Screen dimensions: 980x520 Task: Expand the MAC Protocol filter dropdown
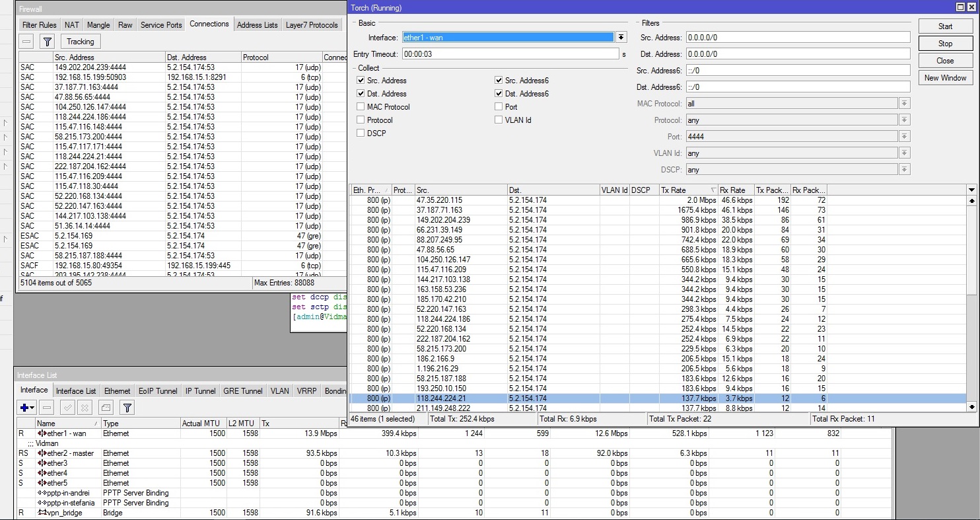(x=905, y=104)
